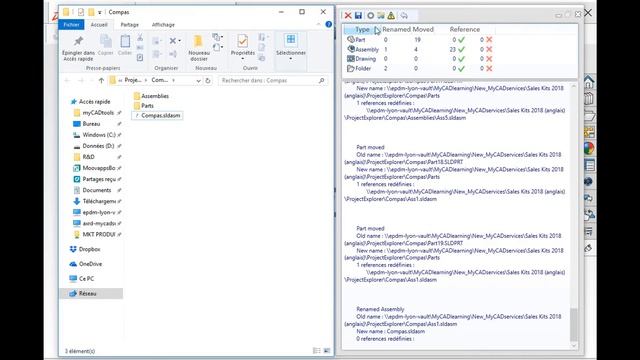Switch to the Affichage ribbon tab
This screenshot has width=640, height=360.
(163, 24)
